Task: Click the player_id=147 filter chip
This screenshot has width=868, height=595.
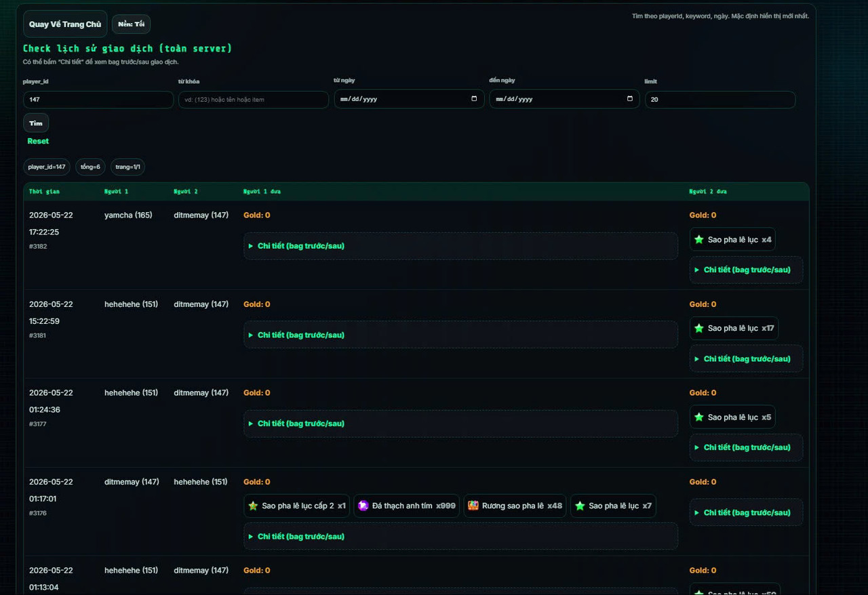Action: (47, 167)
